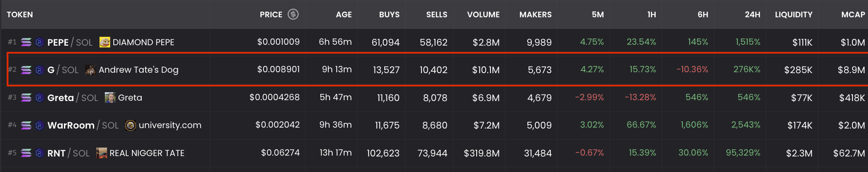Click the university.com token logo icon

(x=131, y=125)
